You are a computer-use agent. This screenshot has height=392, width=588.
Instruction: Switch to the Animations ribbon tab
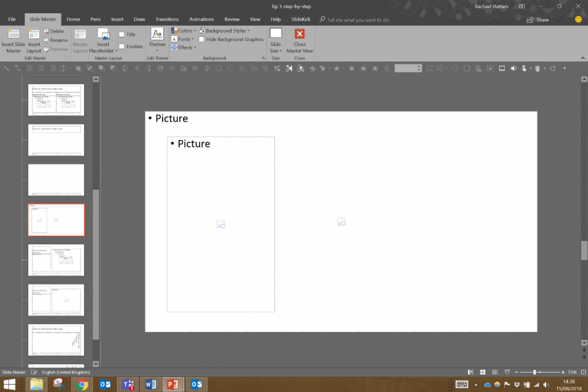click(202, 19)
